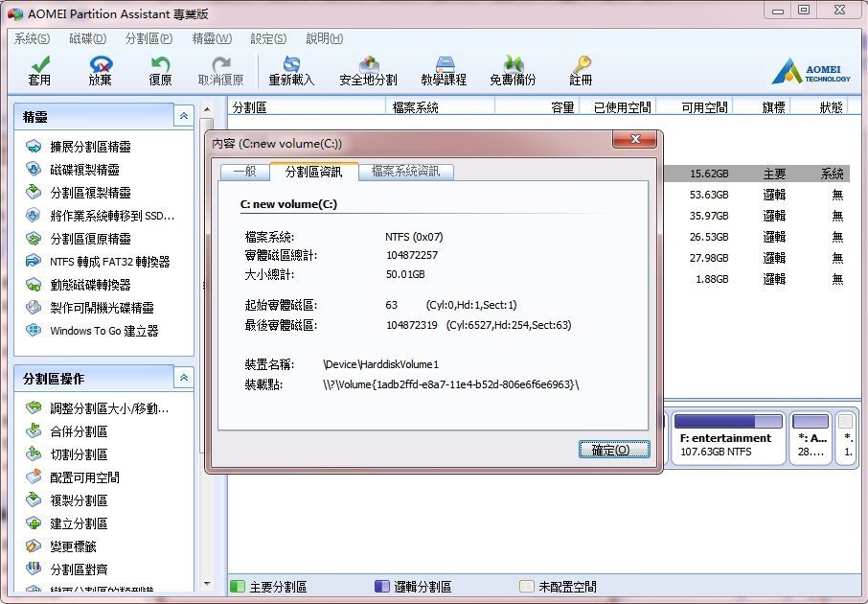This screenshot has height=604, width=868.
Task: Select the 切割分割區 operation
Action: pyautogui.click(x=79, y=455)
